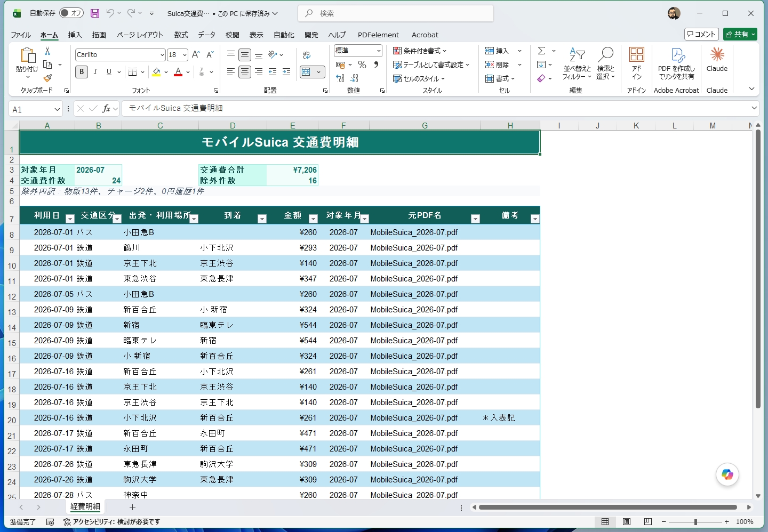Click the search box in title bar
This screenshot has height=532, width=768.
pos(396,13)
